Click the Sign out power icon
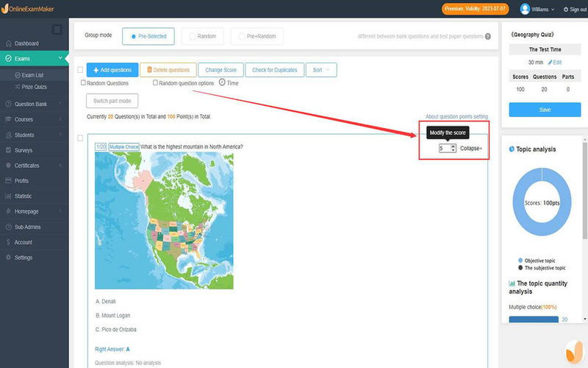This screenshot has width=588, height=368. 565,10
